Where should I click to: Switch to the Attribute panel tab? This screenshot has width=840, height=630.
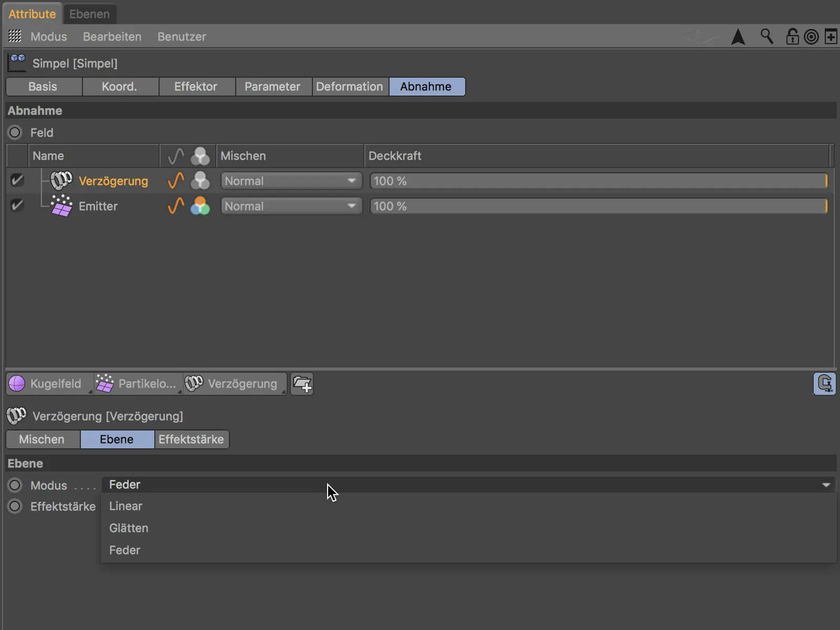tap(32, 14)
